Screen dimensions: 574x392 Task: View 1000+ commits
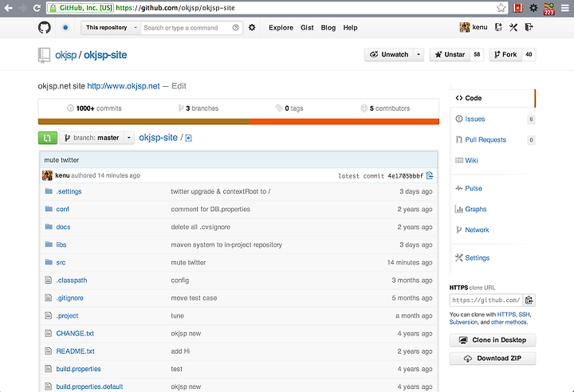pyautogui.click(x=94, y=108)
